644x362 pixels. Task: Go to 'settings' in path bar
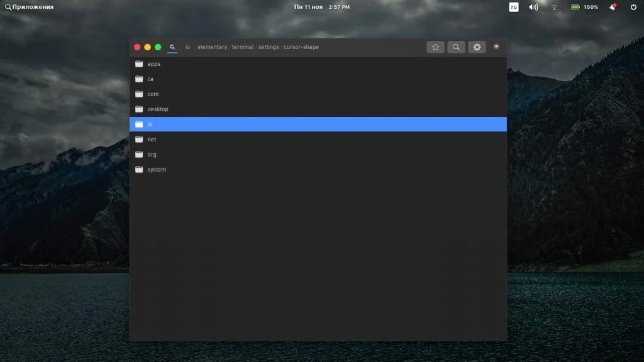click(269, 47)
